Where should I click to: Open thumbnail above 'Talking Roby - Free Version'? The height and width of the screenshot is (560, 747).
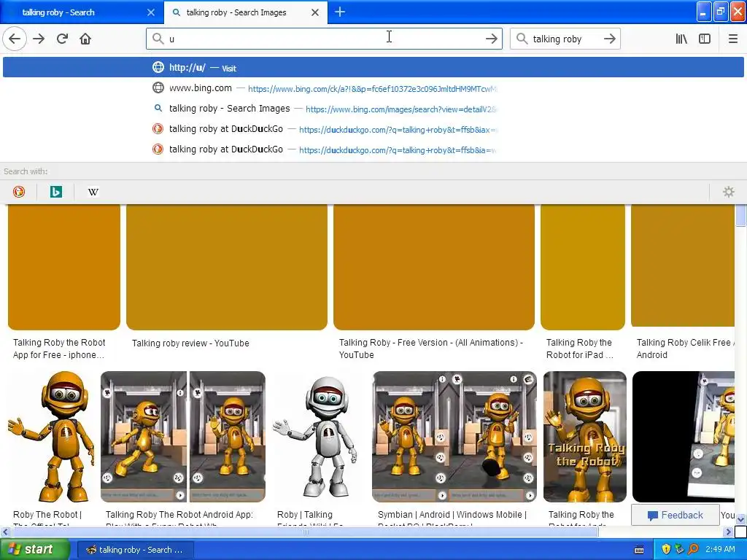click(x=434, y=267)
